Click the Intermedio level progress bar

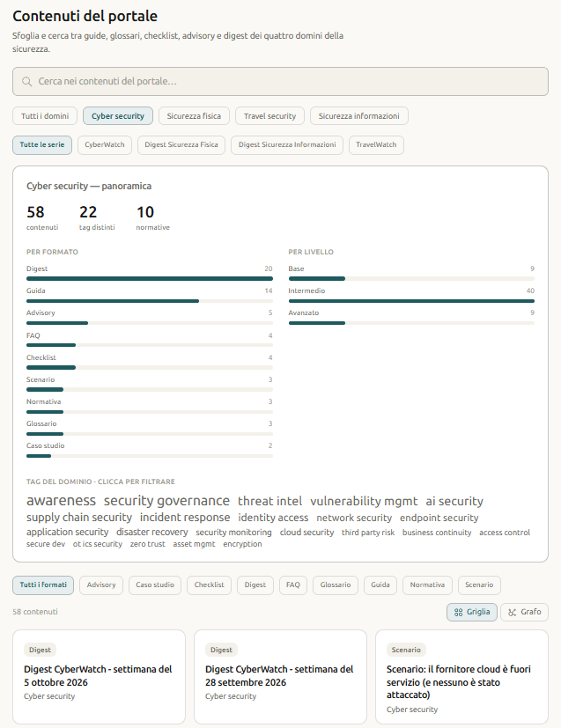411,301
